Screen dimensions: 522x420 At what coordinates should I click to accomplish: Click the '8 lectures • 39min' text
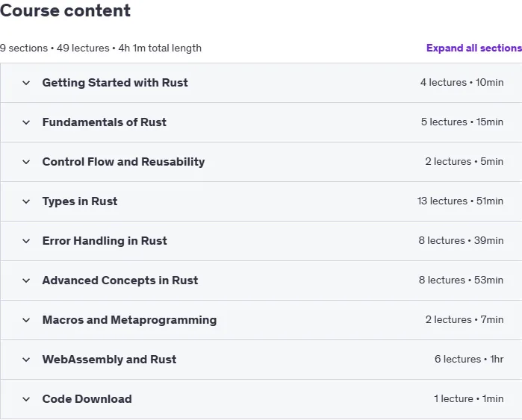[461, 240]
